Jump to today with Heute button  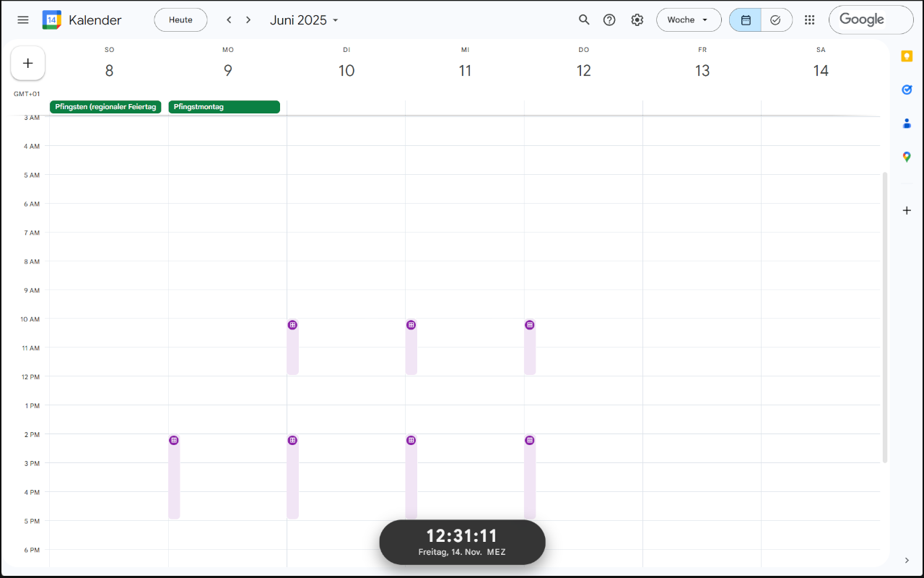[x=180, y=20]
